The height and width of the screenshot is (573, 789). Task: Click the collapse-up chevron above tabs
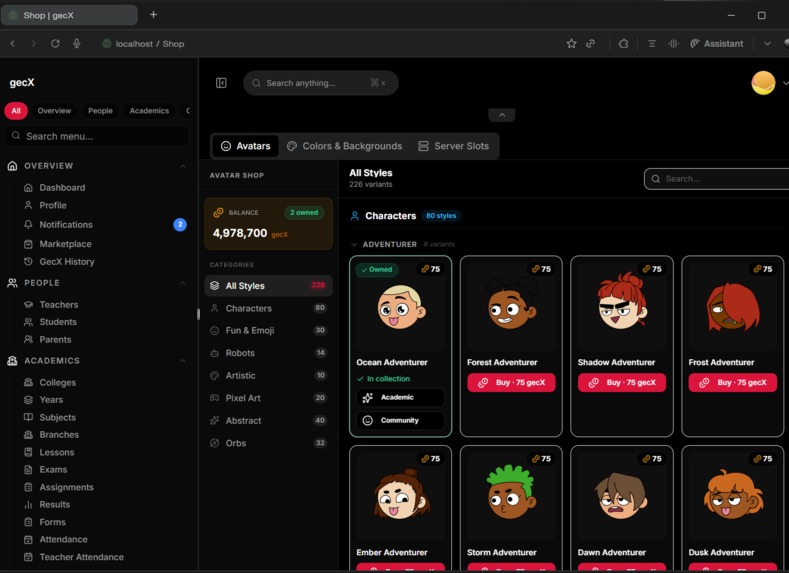502,115
